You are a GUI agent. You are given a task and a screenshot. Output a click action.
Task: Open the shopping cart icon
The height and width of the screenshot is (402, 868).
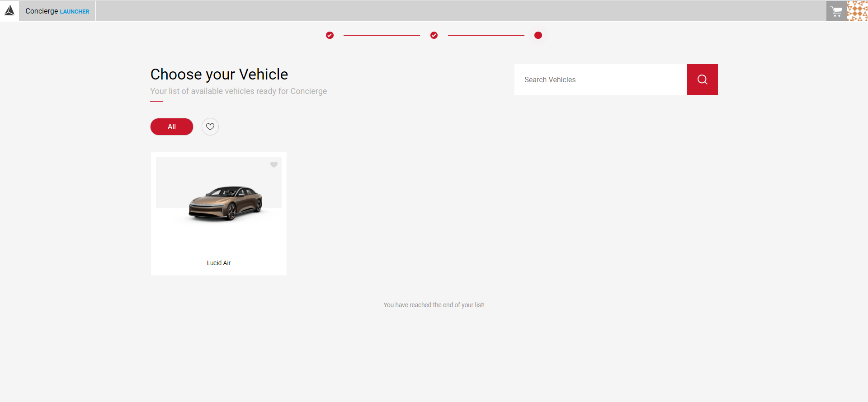pyautogui.click(x=836, y=11)
